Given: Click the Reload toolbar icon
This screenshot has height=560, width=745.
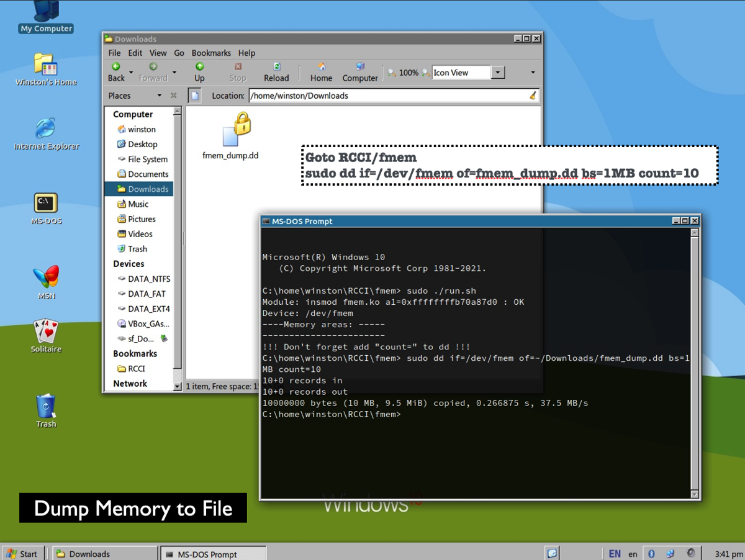Looking at the screenshot, I should coord(276,67).
